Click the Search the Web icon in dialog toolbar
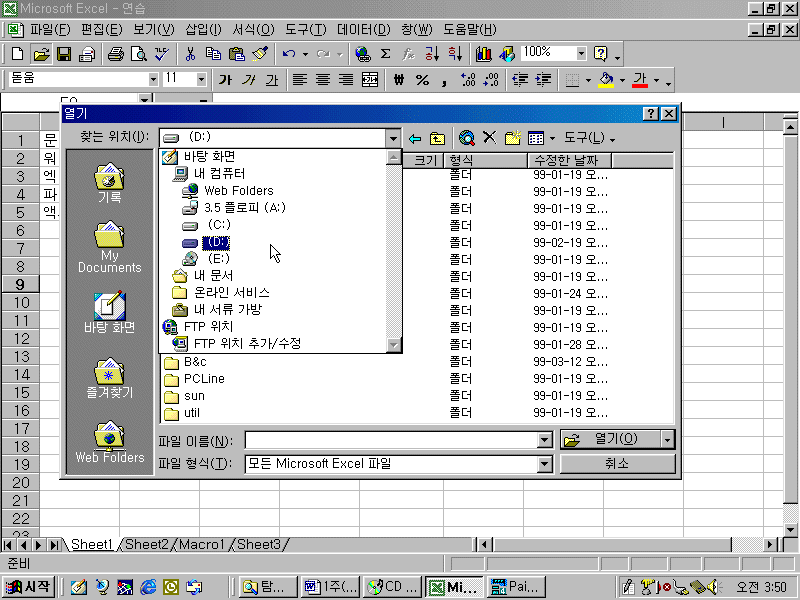Viewport: 800px width, 600px height. (467, 138)
